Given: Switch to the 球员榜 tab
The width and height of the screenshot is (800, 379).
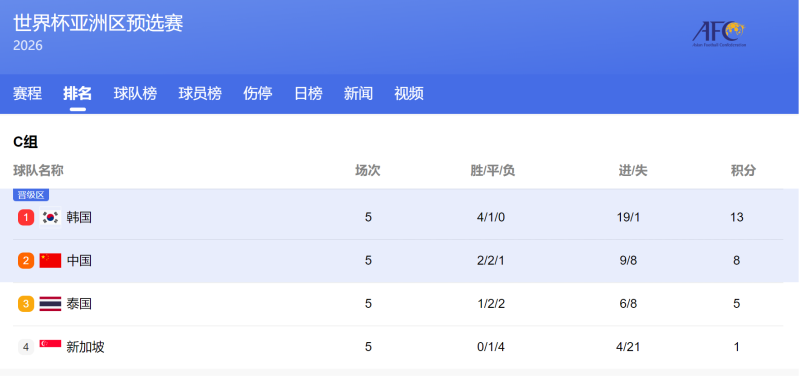Looking at the screenshot, I should (x=200, y=93).
